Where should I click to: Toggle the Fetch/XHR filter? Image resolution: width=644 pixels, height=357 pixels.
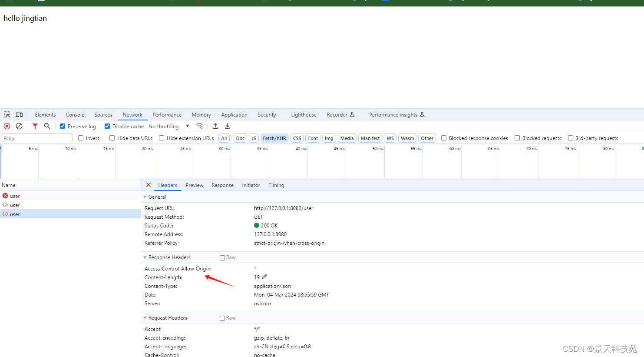[274, 138]
